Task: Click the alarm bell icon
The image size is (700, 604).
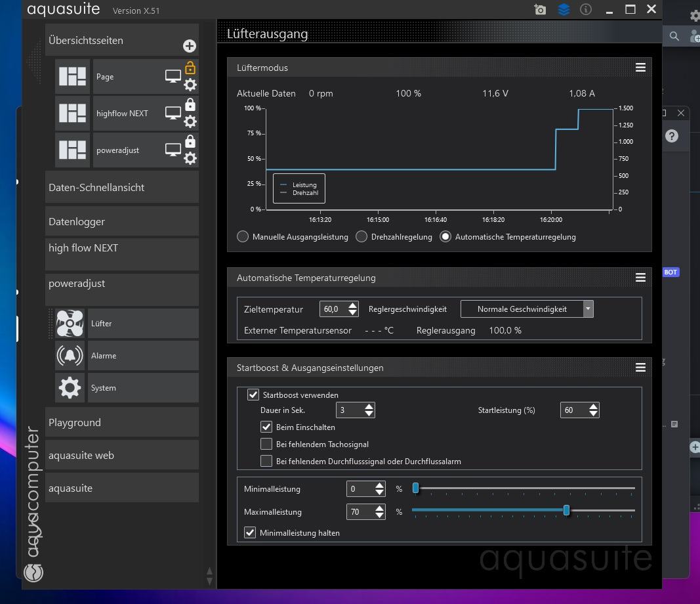Action: point(70,356)
